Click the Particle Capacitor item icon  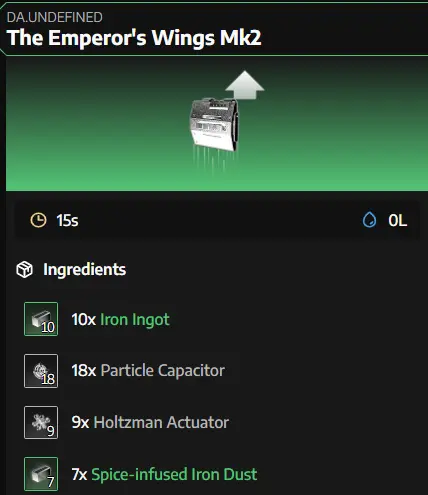click(x=41, y=371)
